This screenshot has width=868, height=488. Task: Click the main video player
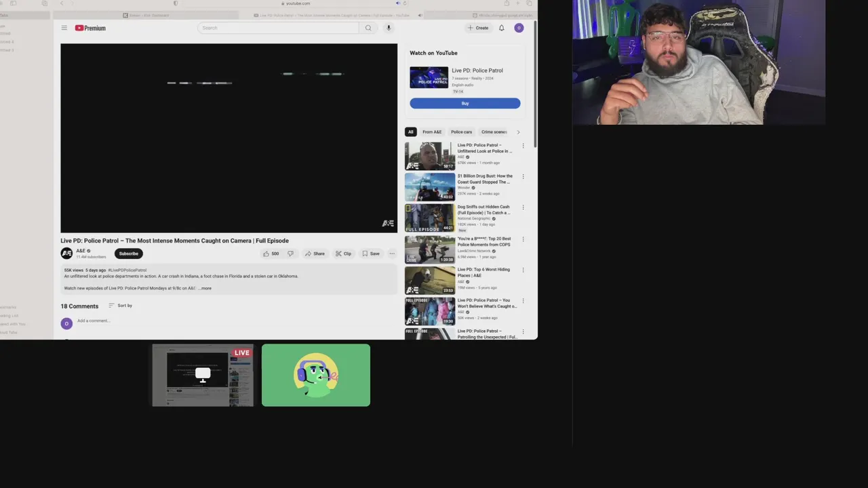click(229, 138)
